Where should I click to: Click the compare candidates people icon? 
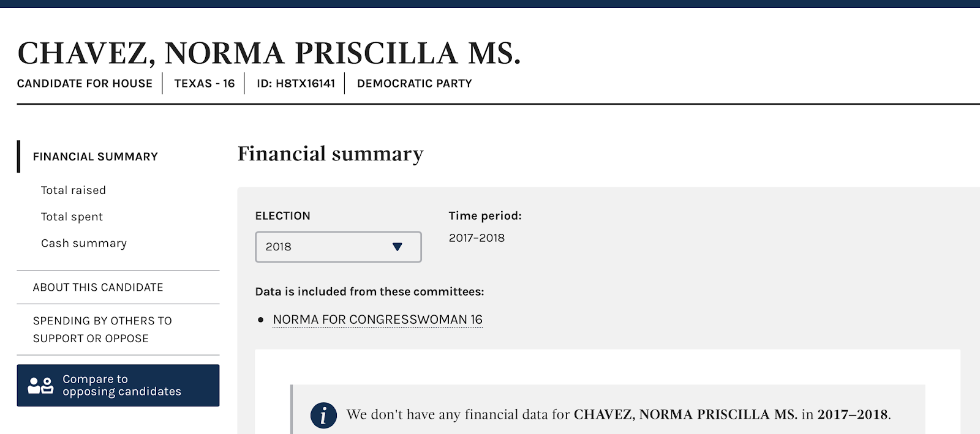(40, 386)
